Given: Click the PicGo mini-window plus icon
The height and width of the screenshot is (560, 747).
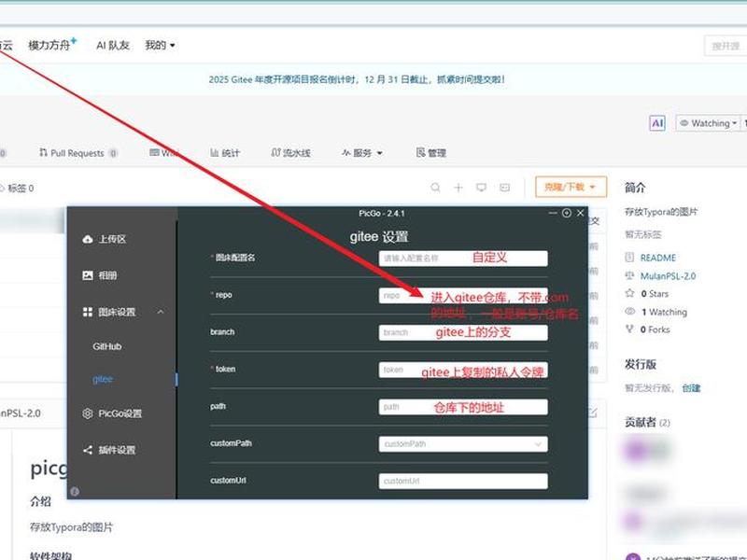Looking at the screenshot, I should tap(567, 213).
